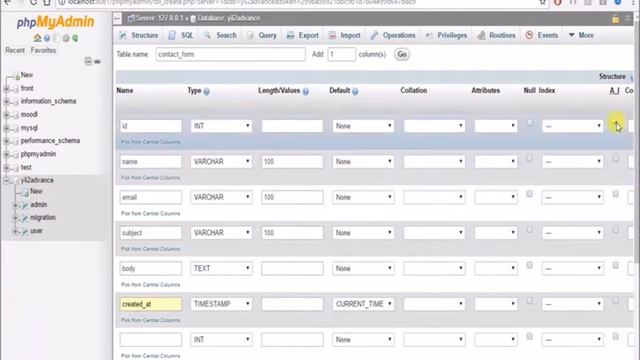
Task: Toggle Null checkbox for subject row
Action: [529, 229]
